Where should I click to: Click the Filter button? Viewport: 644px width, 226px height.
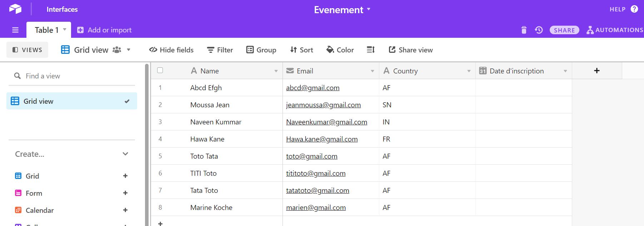[220, 50]
